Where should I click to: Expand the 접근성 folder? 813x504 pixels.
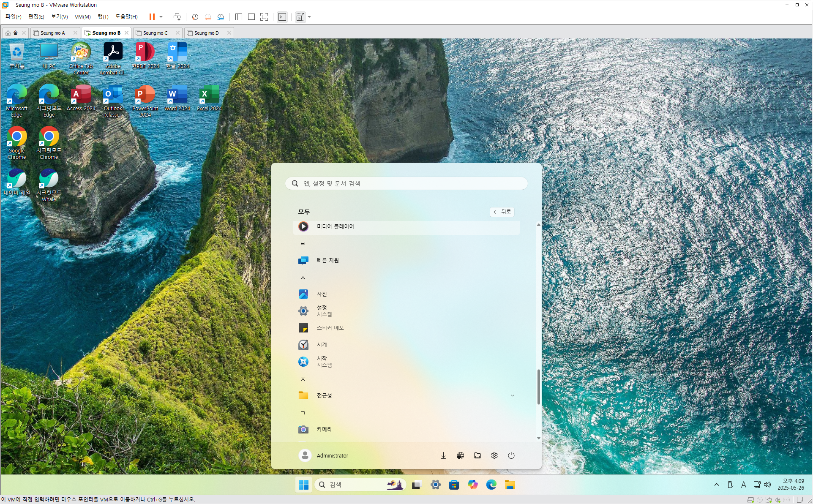(x=512, y=395)
